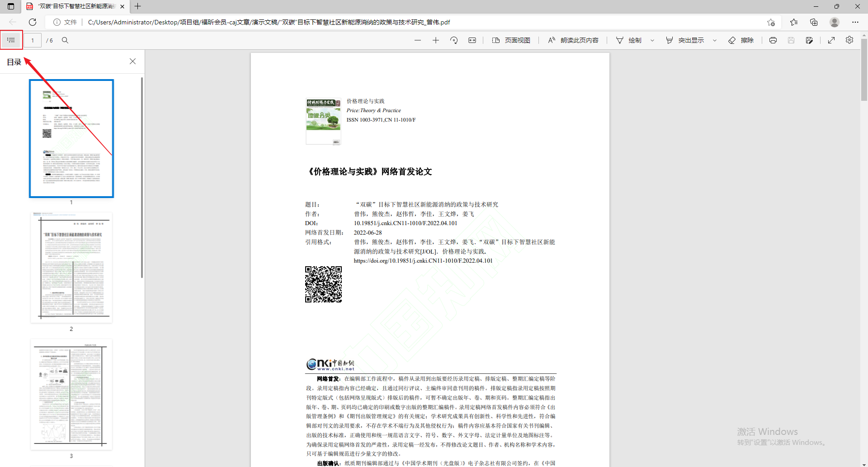Zoom in on the document
The width and height of the screenshot is (868, 467).
[436, 40]
